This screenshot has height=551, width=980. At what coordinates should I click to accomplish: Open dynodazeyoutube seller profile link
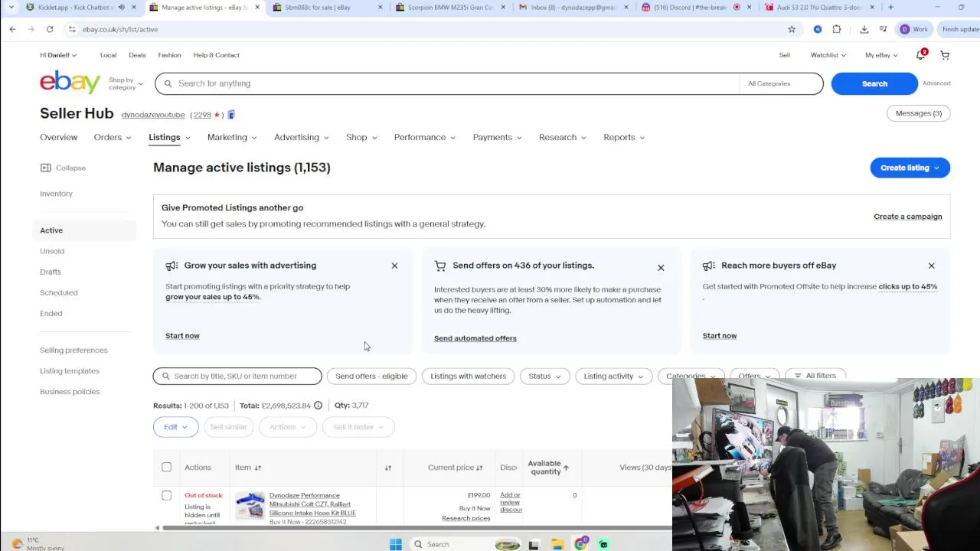(x=153, y=115)
